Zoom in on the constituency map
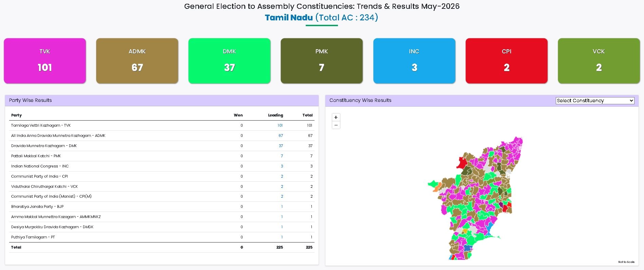 pyautogui.click(x=336, y=117)
